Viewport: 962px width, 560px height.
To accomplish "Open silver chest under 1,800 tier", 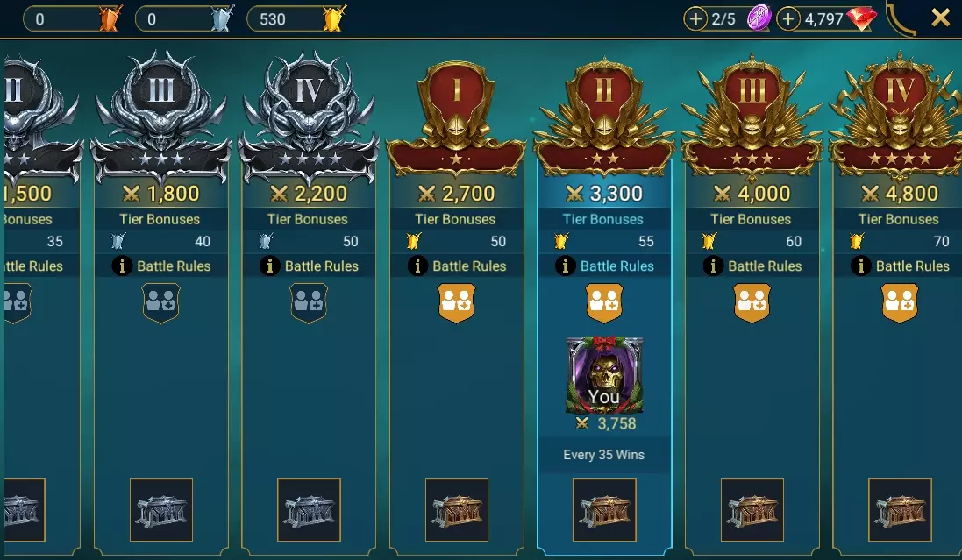I will click(x=161, y=510).
